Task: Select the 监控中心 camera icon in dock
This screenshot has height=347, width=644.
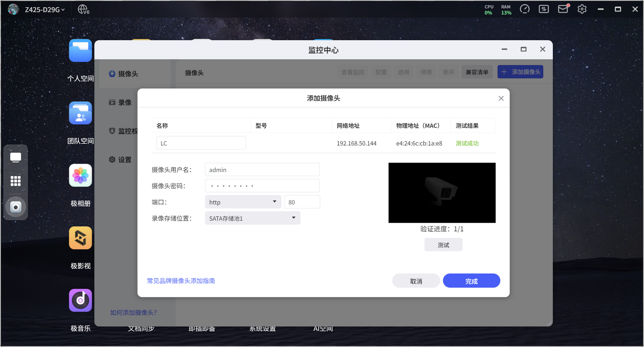Action: tap(16, 207)
